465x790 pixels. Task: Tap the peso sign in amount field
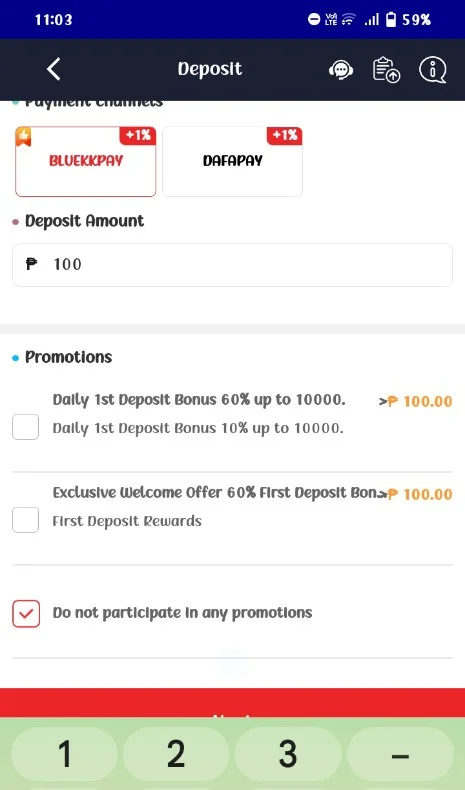31,264
